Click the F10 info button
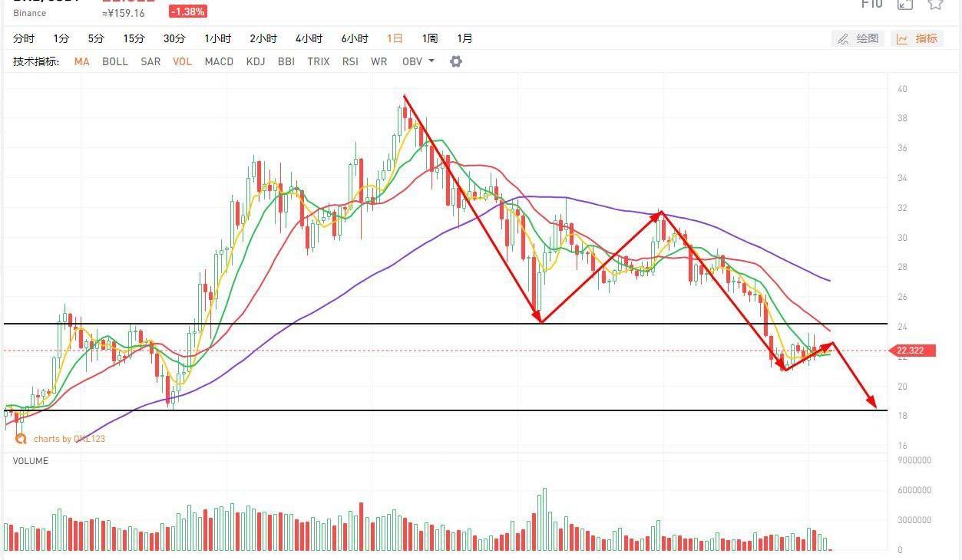This screenshot has height=560, width=962. click(871, 4)
